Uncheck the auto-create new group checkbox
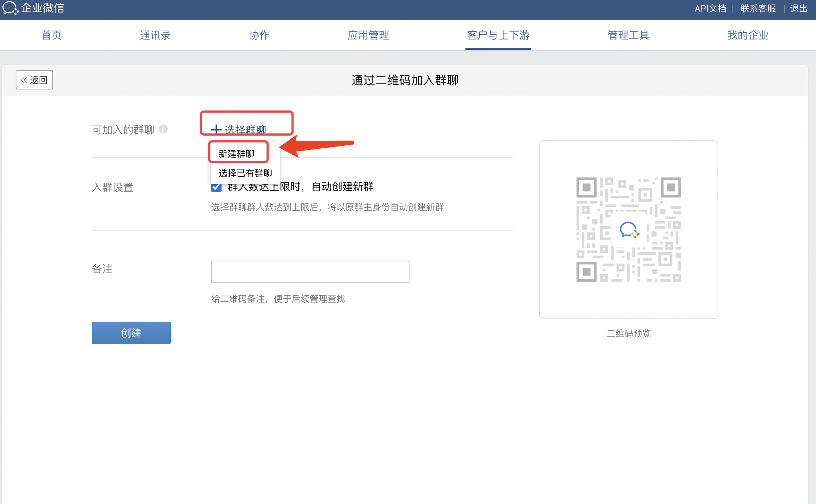Screen dimensions: 816x504 [x=216, y=188]
